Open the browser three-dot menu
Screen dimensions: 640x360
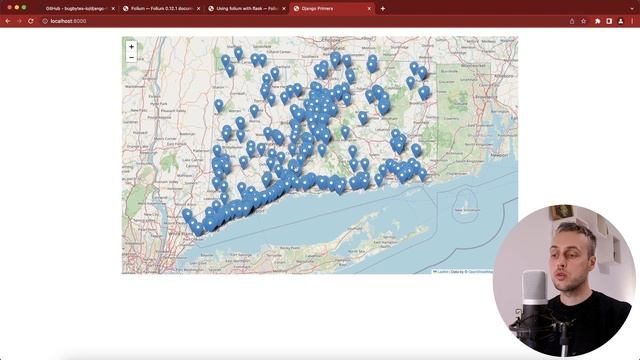tap(632, 21)
